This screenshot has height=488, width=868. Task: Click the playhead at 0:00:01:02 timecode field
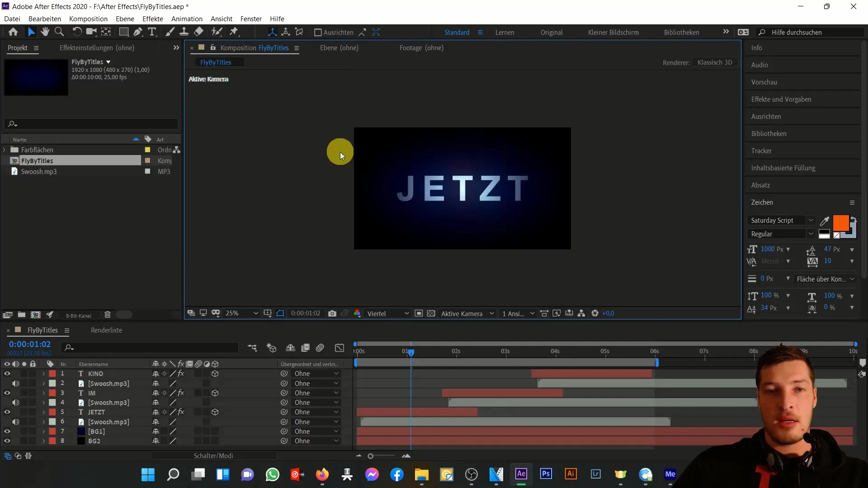[x=30, y=344]
